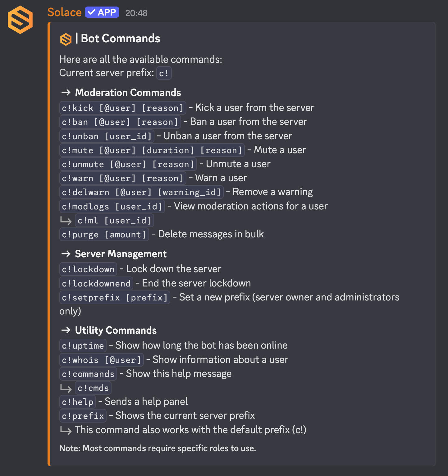This screenshot has height=476, width=448.
Task: Select the c!kick command code block
Action: pyautogui.click(x=123, y=108)
